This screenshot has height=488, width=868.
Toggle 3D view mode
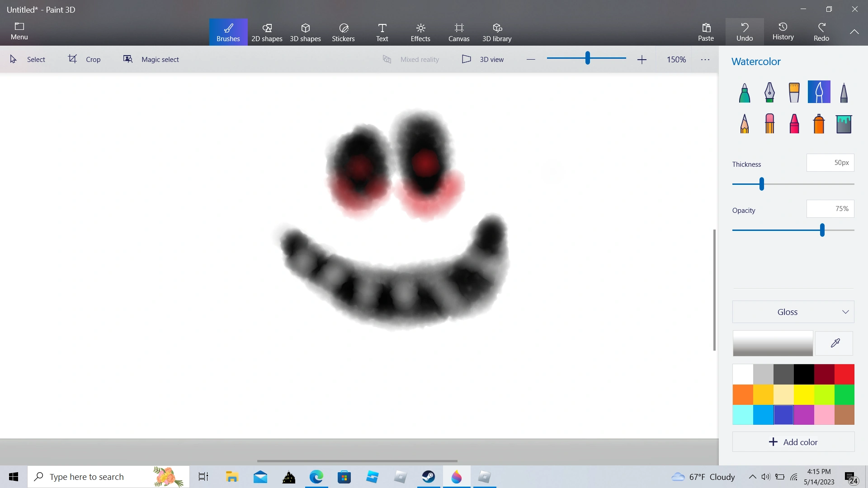point(483,59)
